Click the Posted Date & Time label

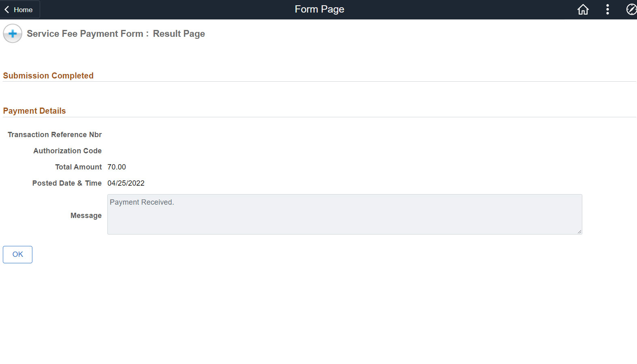tap(67, 183)
